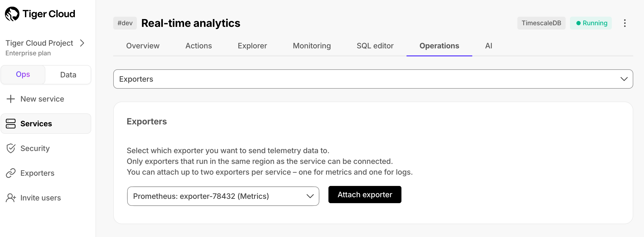Switch to Ops mode toggle
The image size is (644, 237).
coord(23,74)
